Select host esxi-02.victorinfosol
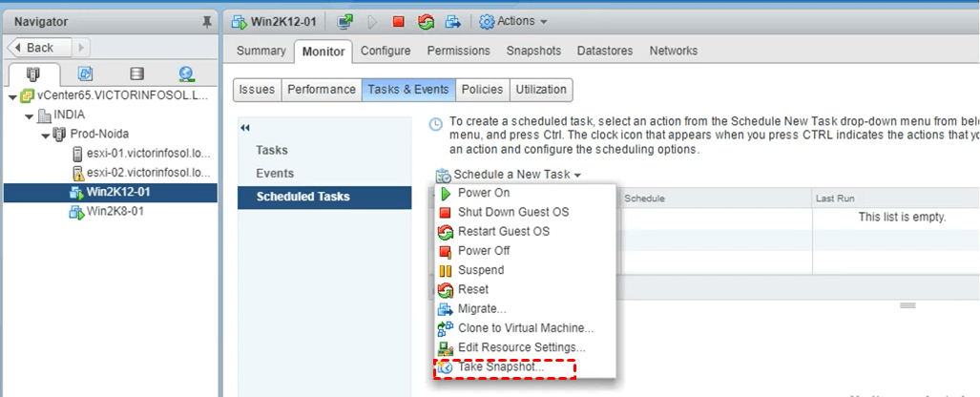The image size is (980, 397). point(149,173)
